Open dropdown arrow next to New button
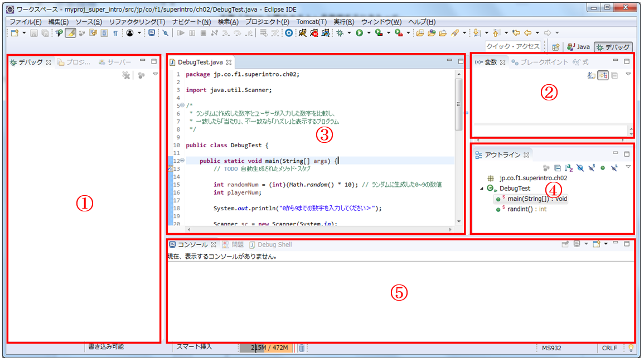This screenshot has height=362, width=644. point(24,33)
